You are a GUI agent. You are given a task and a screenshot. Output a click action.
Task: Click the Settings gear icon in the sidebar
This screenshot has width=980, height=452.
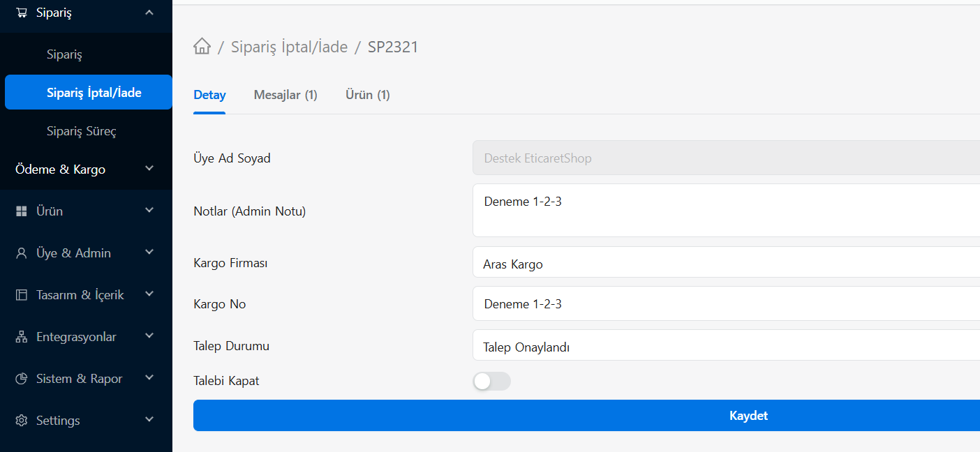pos(22,421)
